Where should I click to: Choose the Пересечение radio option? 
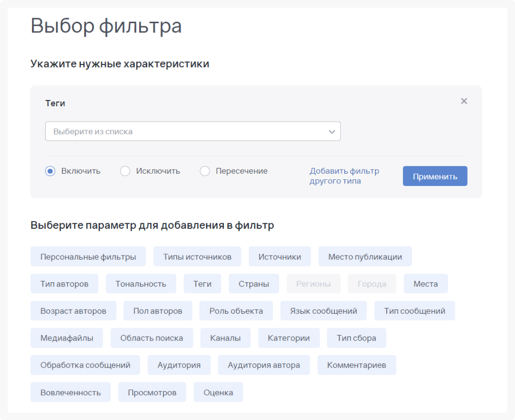point(205,171)
